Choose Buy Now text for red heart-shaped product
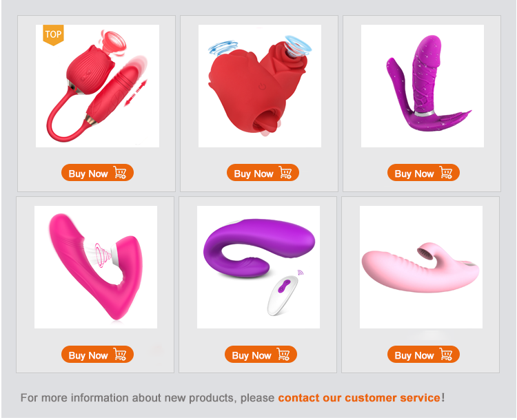 tap(254, 174)
